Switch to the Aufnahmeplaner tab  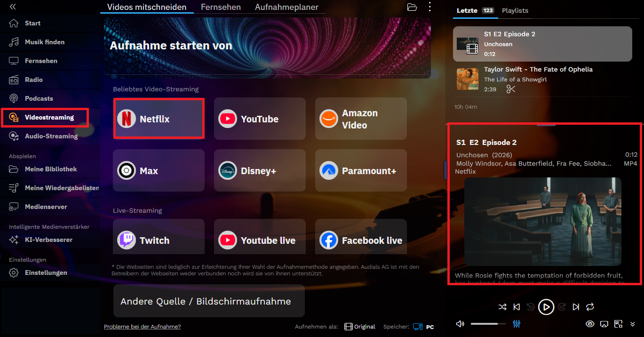point(286,7)
